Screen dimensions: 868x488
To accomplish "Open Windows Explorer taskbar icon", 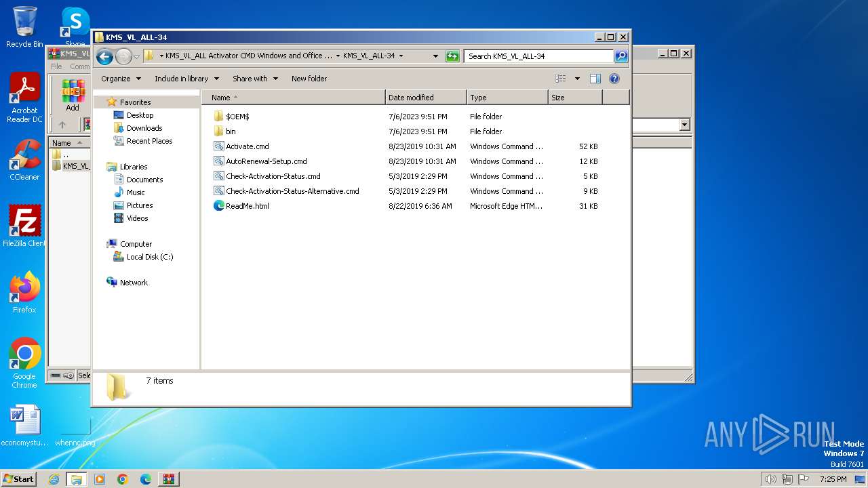I will 77,479.
